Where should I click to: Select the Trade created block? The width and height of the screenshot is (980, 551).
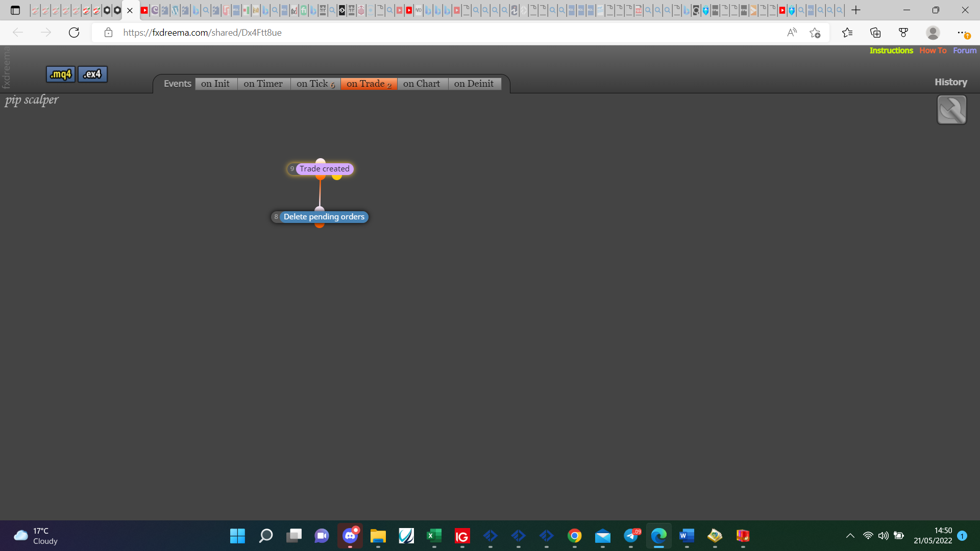[325, 169]
